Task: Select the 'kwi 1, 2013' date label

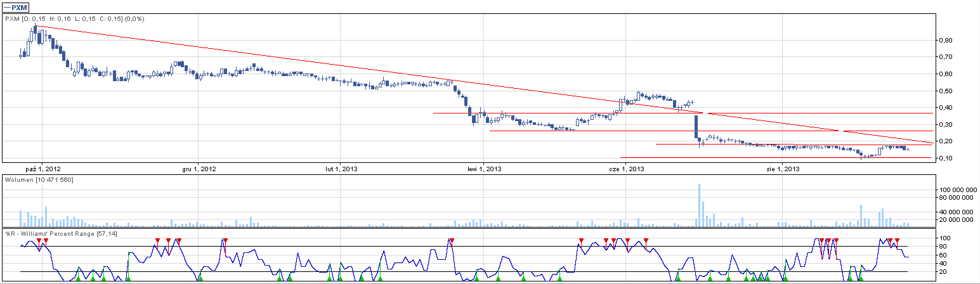Action: click(x=484, y=169)
